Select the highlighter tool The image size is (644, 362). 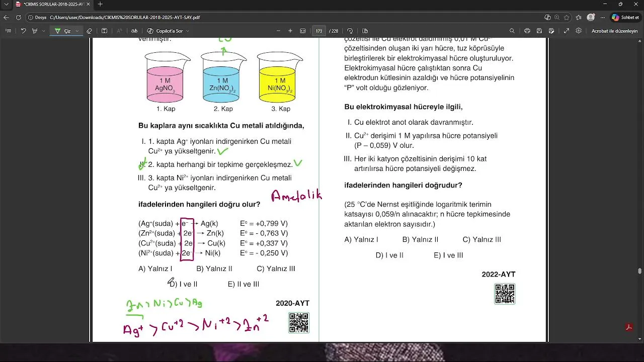point(35,31)
